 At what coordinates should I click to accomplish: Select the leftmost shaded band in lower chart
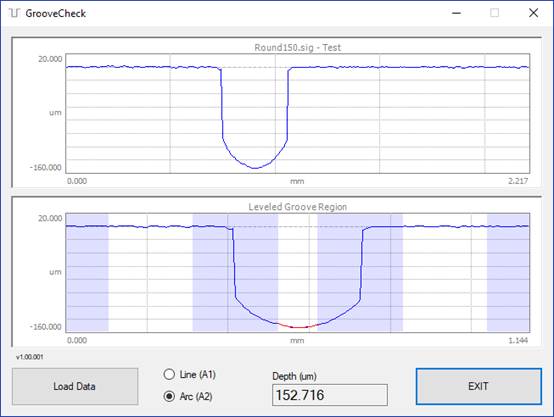tap(87, 272)
